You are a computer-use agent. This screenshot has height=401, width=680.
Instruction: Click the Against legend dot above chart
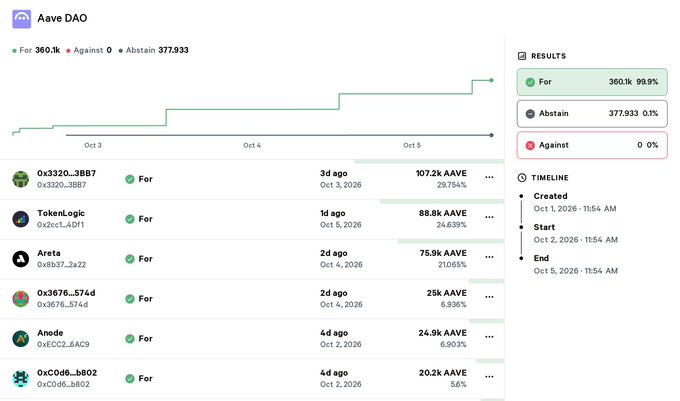[x=69, y=51]
